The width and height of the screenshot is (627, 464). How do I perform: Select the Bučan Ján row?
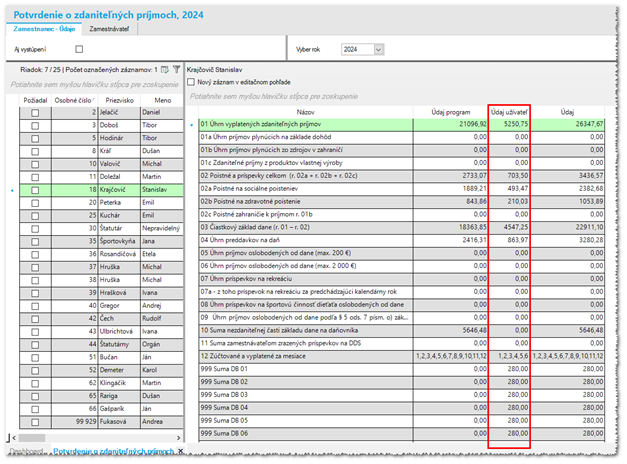[x=102, y=358]
